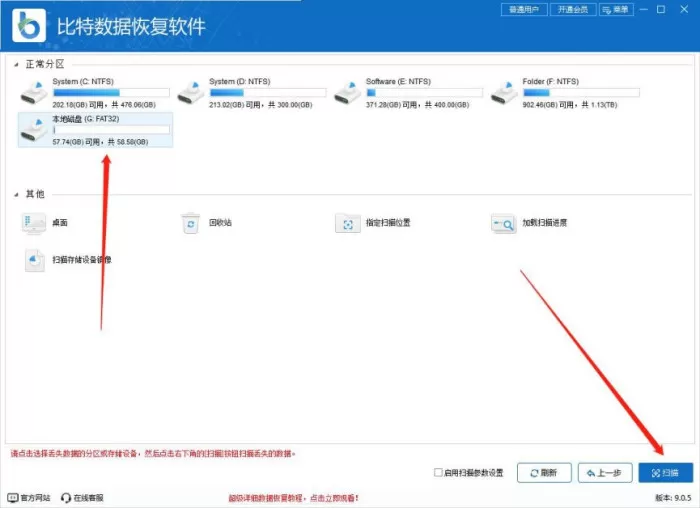Screen dimensions: 700x508
Task: Select the 'System (C: NTFS)' label
Action: tap(83, 81)
